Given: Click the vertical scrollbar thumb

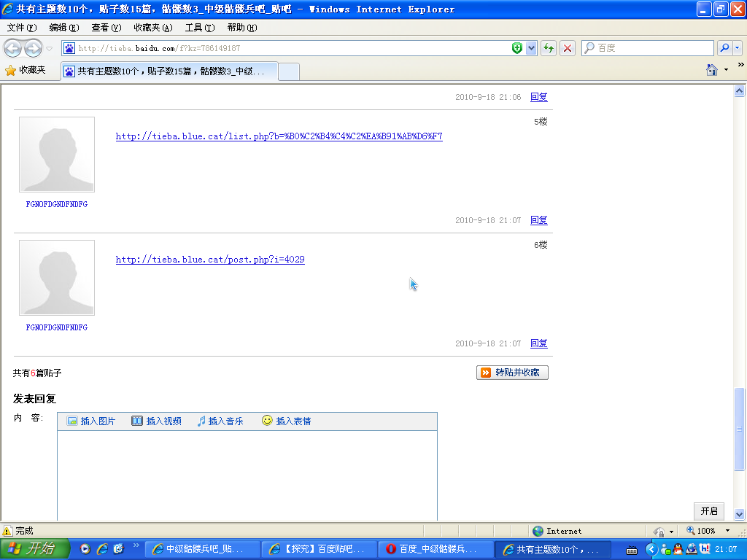Looking at the screenshot, I should click(x=739, y=429).
